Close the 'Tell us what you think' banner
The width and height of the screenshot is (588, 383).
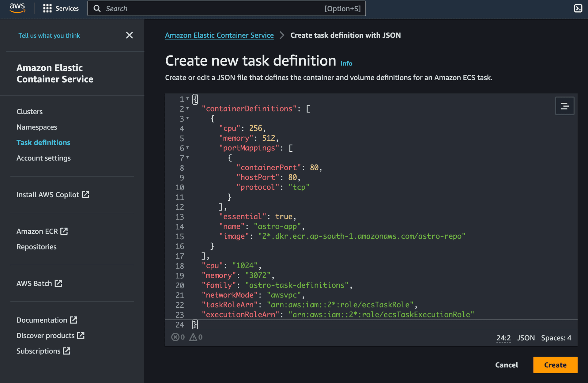pos(129,35)
